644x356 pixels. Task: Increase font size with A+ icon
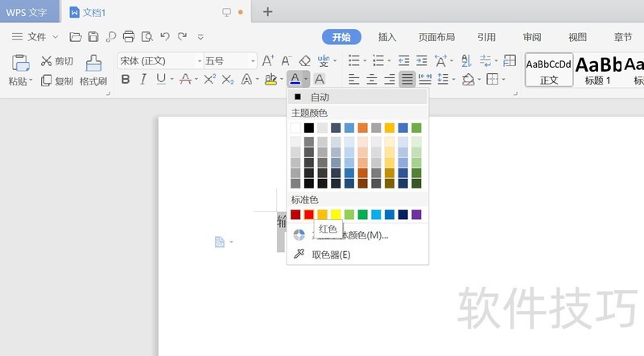click(x=268, y=61)
